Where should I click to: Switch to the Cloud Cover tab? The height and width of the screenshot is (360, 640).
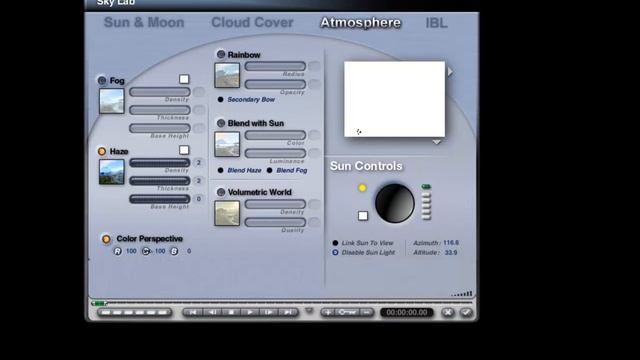point(252,22)
